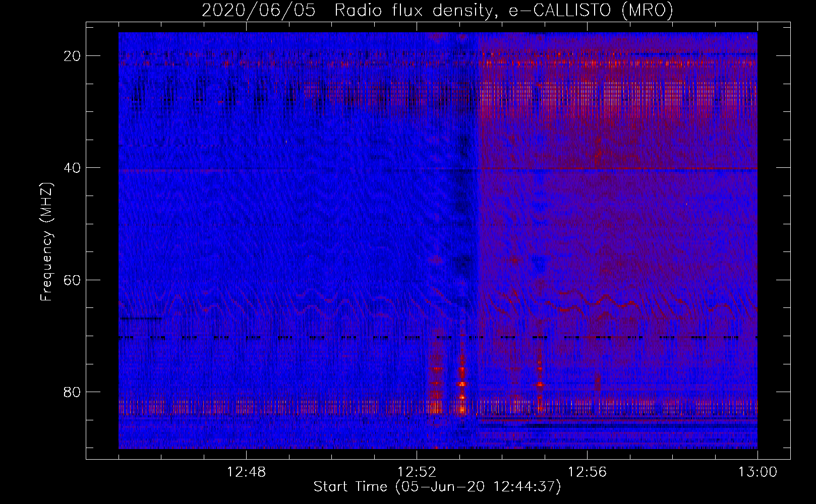Click the x-axis label 'Start Time (05-Jun-20 12:44:37)'
Image resolution: width=816 pixels, height=504 pixels.
pos(437,486)
